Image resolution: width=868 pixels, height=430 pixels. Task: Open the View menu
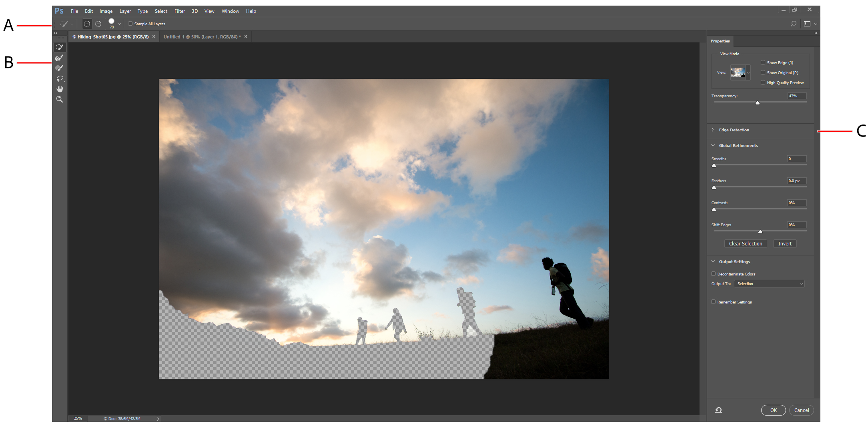(209, 11)
